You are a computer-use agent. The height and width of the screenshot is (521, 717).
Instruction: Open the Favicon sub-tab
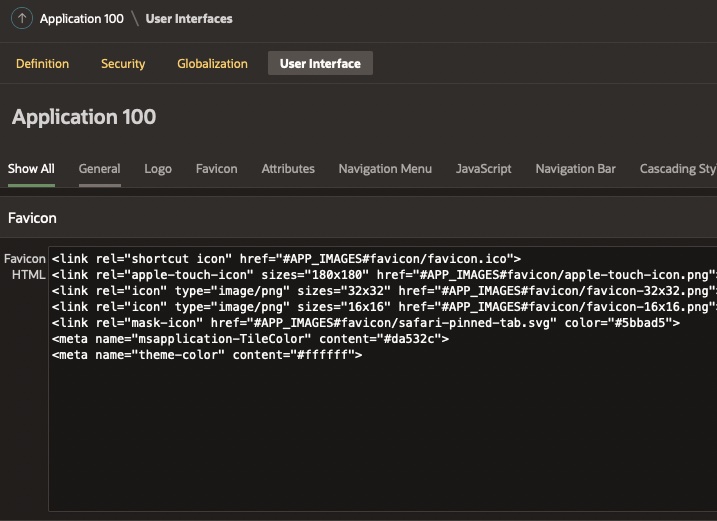point(216,168)
